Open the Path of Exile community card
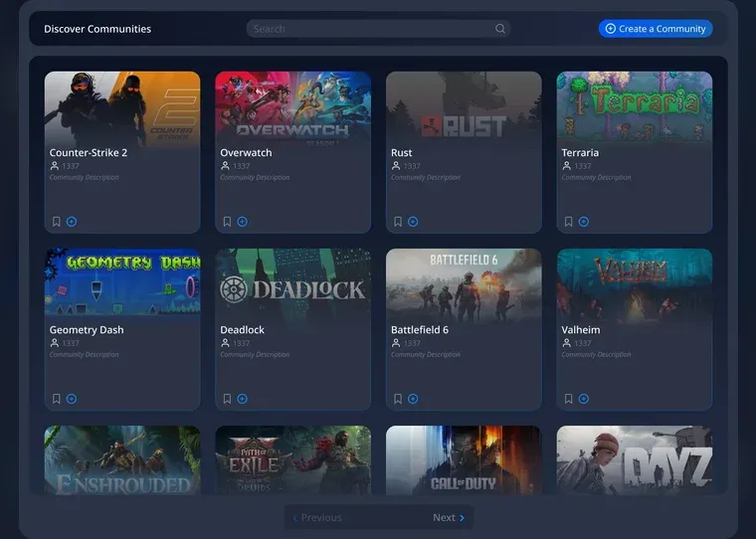 [292, 459]
